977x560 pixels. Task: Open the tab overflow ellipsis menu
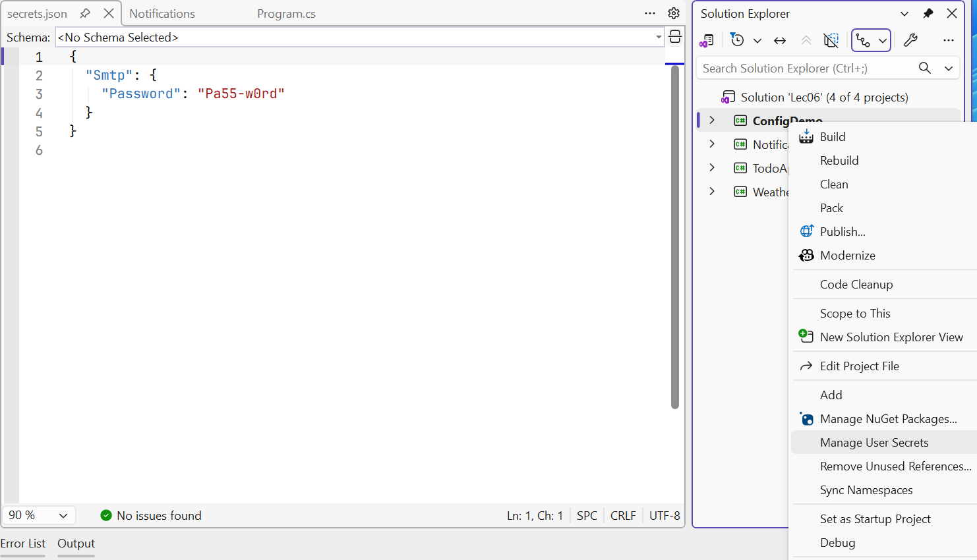pyautogui.click(x=650, y=13)
